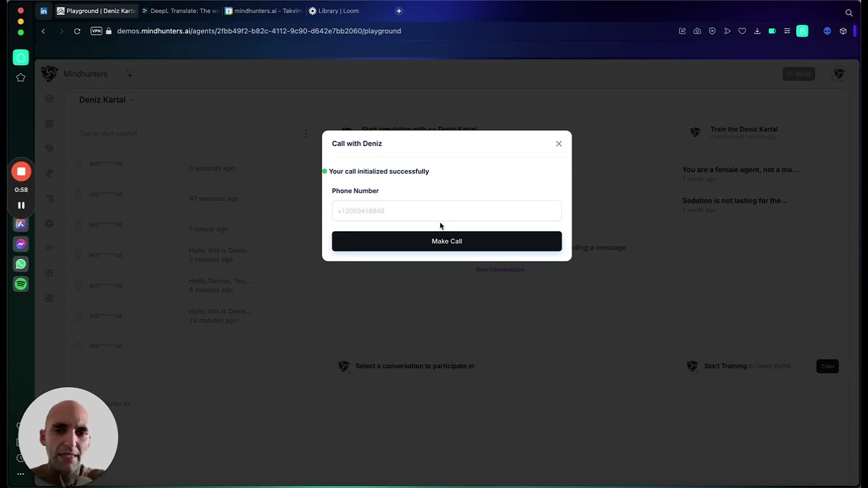The width and height of the screenshot is (868, 488).
Task: Open a new browser tab
Action: [399, 11]
